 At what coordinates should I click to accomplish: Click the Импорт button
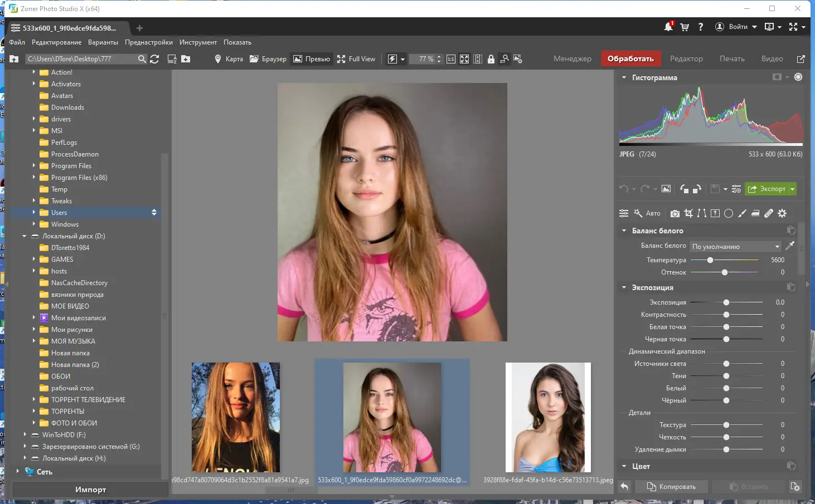[x=90, y=490]
